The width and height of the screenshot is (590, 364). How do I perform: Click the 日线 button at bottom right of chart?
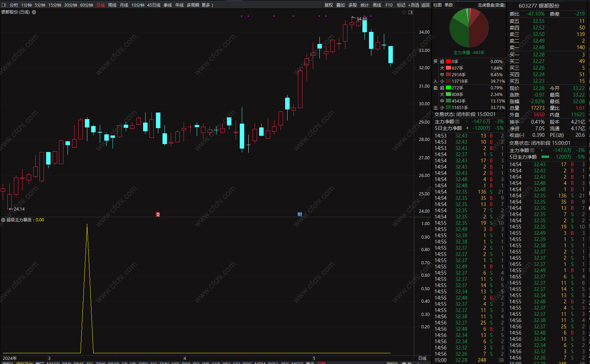tap(422, 358)
